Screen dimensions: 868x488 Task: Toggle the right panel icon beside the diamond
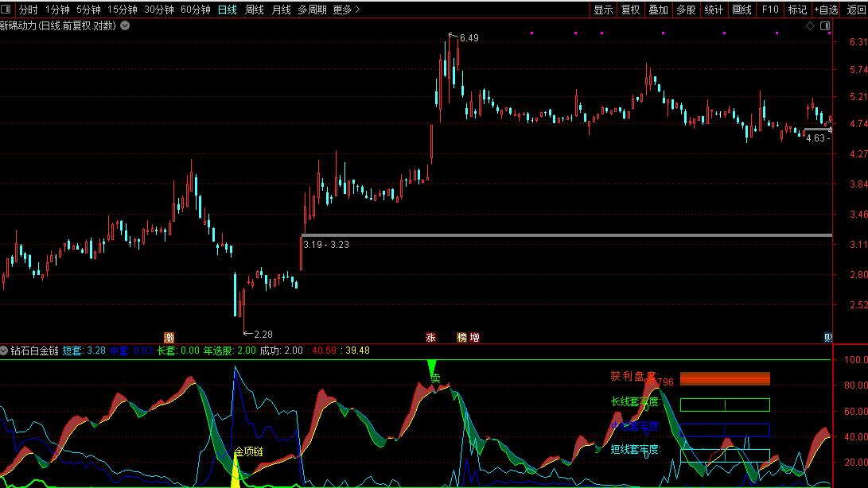pos(825,26)
